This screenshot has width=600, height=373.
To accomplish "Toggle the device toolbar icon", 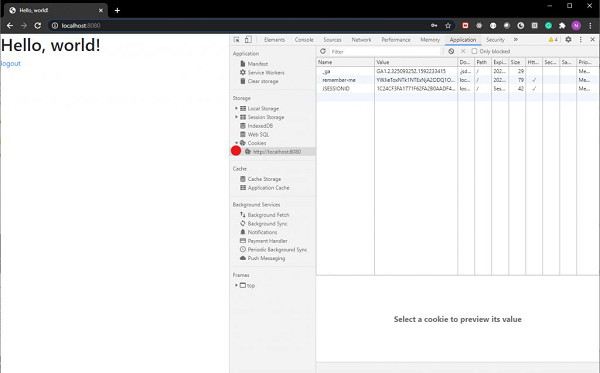I will [x=248, y=39].
